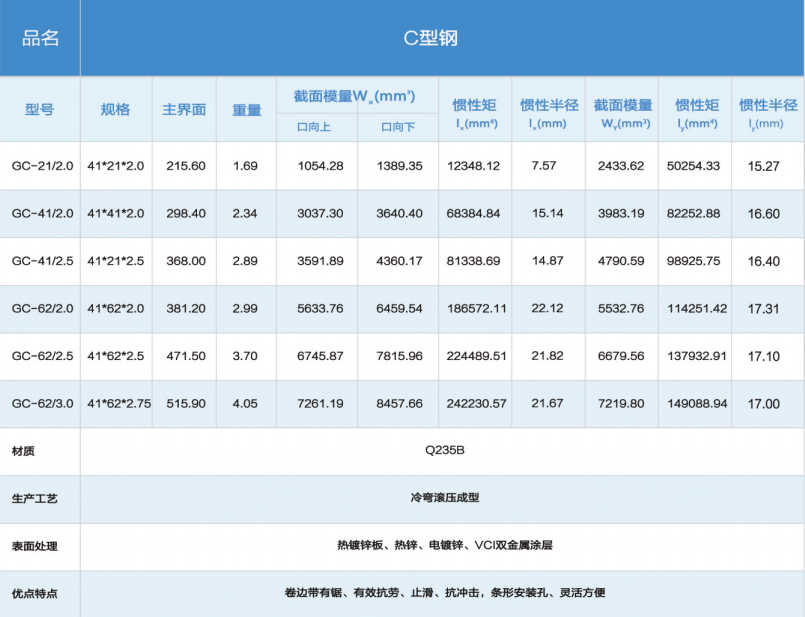Select the GC-62/3.0 model cell
Screen dimensions: 805x617
(x=42, y=404)
